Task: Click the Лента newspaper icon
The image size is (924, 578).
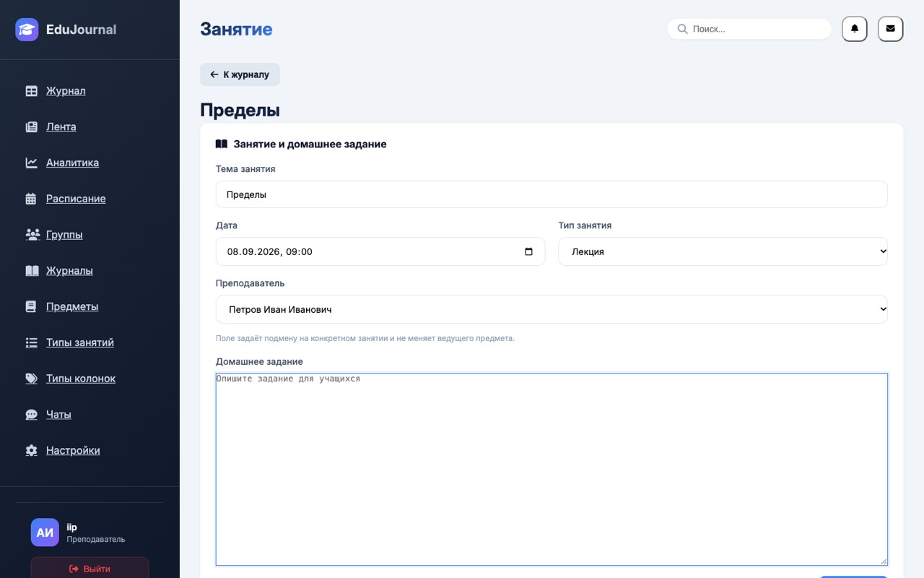Action: (x=31, y=127)
